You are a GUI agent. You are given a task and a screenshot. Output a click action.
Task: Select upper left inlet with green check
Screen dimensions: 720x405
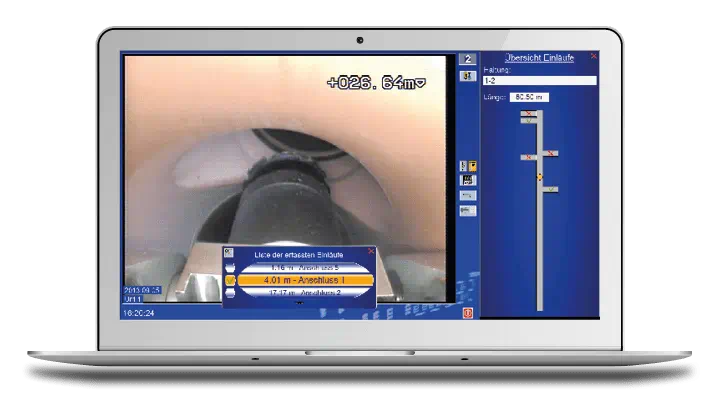529,120
